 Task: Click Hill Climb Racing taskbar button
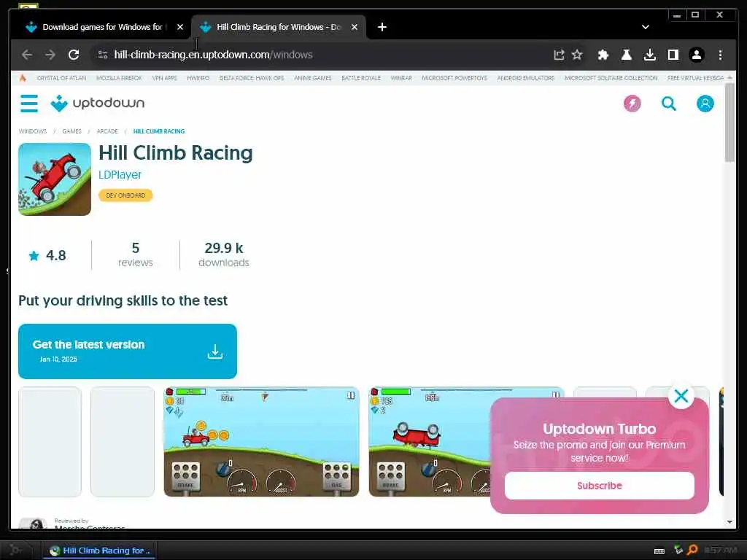click(x=100, y=551)
